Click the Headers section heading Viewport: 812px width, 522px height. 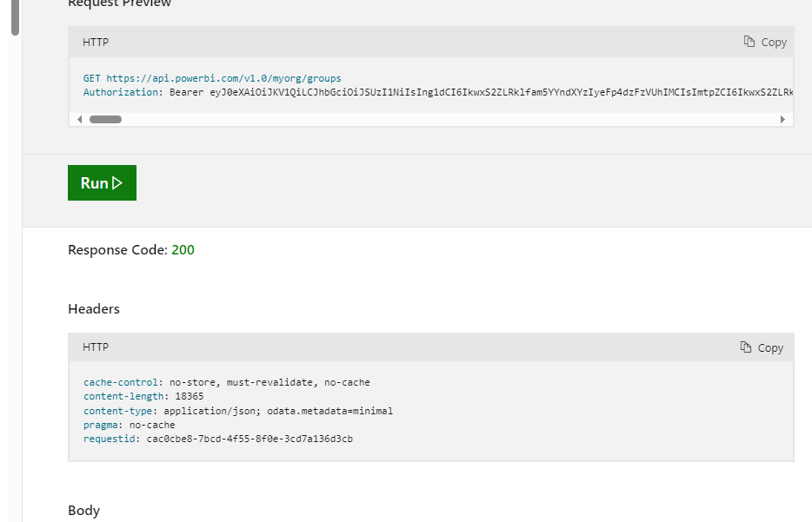click(x=94, y=309)
